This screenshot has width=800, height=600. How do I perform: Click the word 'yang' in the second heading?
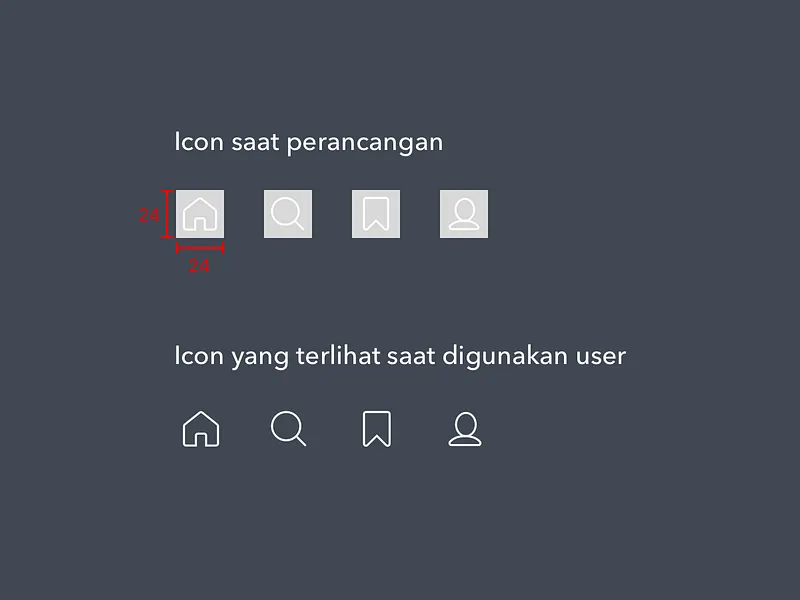[260, 359]
